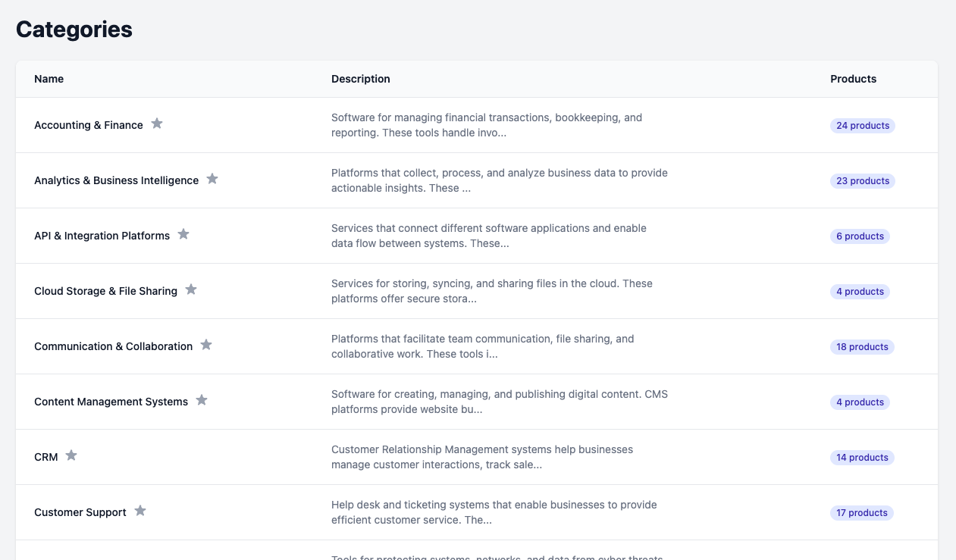Viewport: 956px width, 560px height.
Task: Click the 4 products badge for Content Management Systems
Action: [x=860, y=402]
